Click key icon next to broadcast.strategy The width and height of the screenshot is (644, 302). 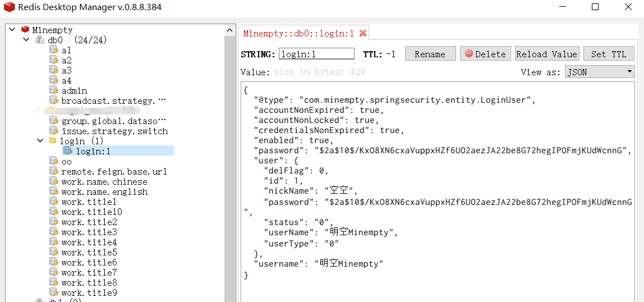(x=54, y=100)
